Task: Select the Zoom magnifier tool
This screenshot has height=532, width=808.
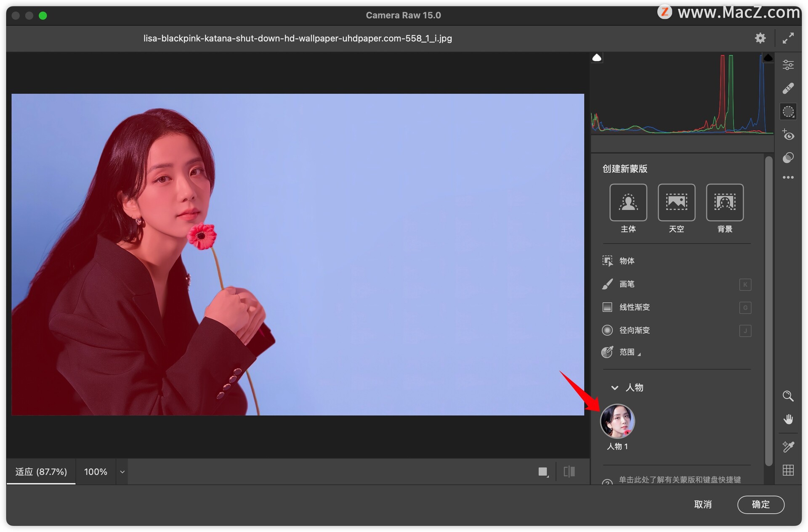Action: [788, 396]
